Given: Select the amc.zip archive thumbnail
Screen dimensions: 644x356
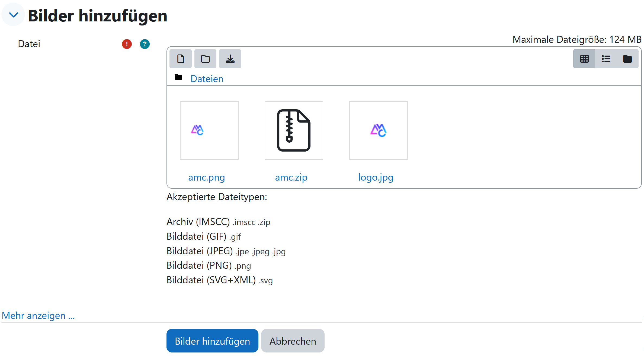Looking at the screenshot, I should [x=294, y=130].
